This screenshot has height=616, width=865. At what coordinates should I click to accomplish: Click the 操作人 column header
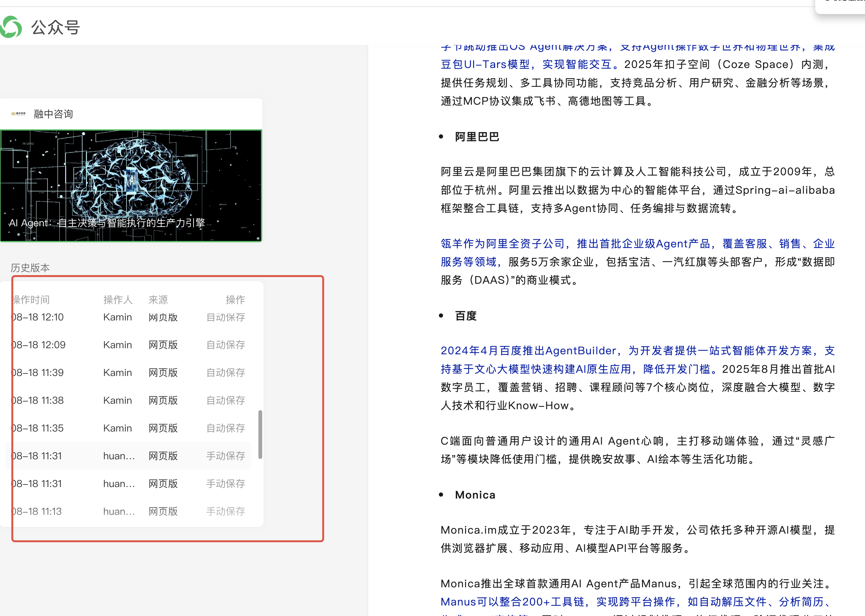[118, 300]
